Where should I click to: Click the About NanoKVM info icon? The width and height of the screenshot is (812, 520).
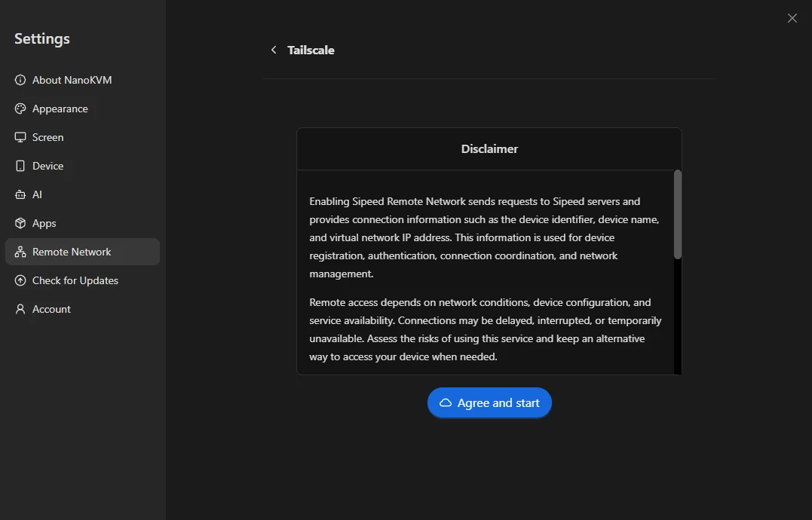pos(20,80)
